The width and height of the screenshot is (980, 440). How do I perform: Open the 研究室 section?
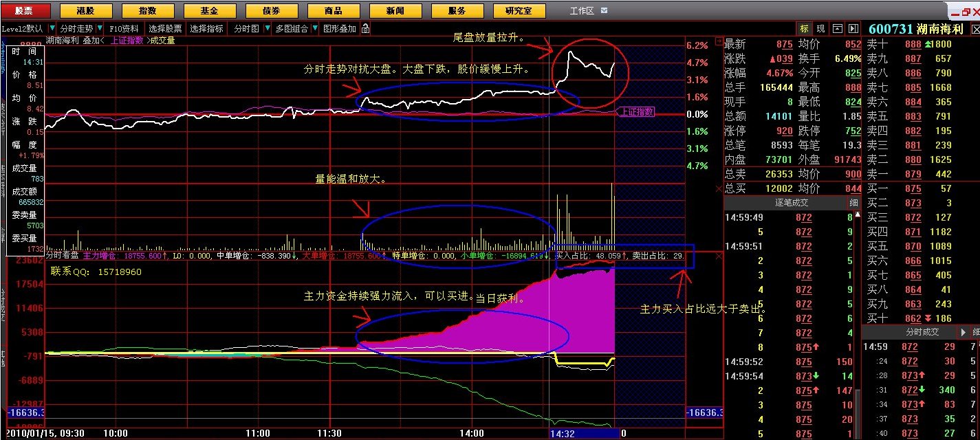[x=521, y=11]
